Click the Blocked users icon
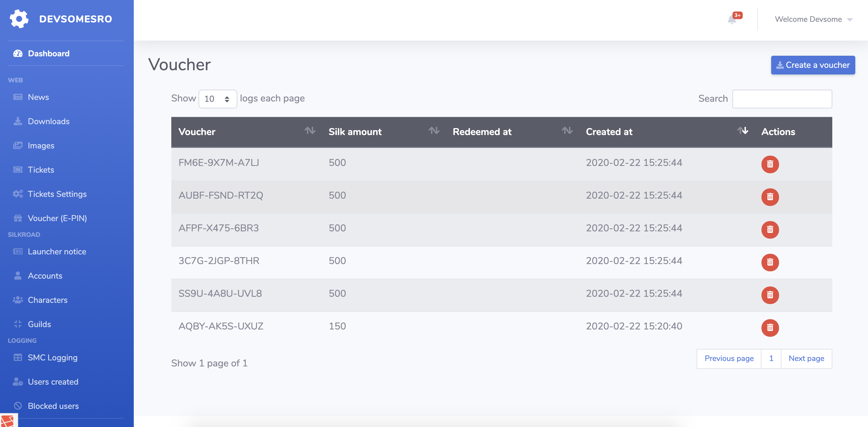The image size is (868, 427). 18,406
